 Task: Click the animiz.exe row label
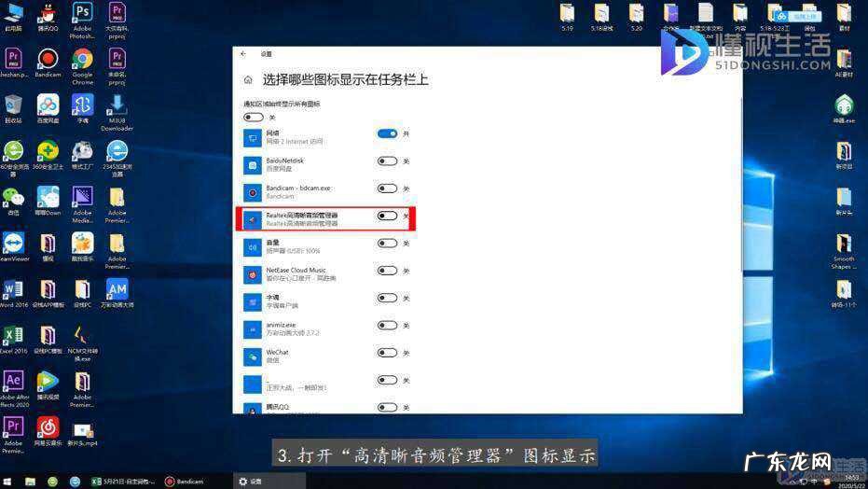click(281, 325)
